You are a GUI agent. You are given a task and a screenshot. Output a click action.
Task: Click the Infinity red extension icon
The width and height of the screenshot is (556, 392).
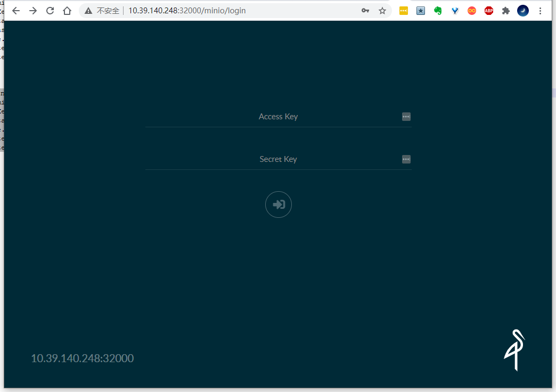471,10
